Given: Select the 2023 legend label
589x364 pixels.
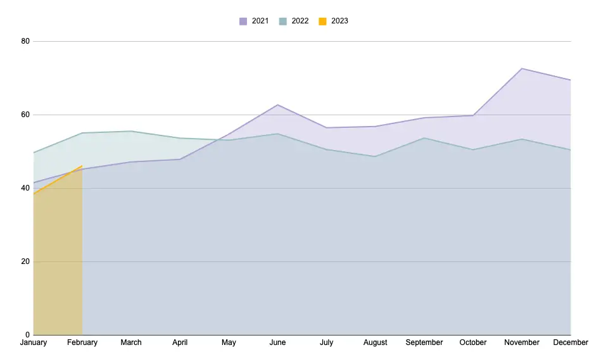Looking at the screenshot, I should click(339, 21).
